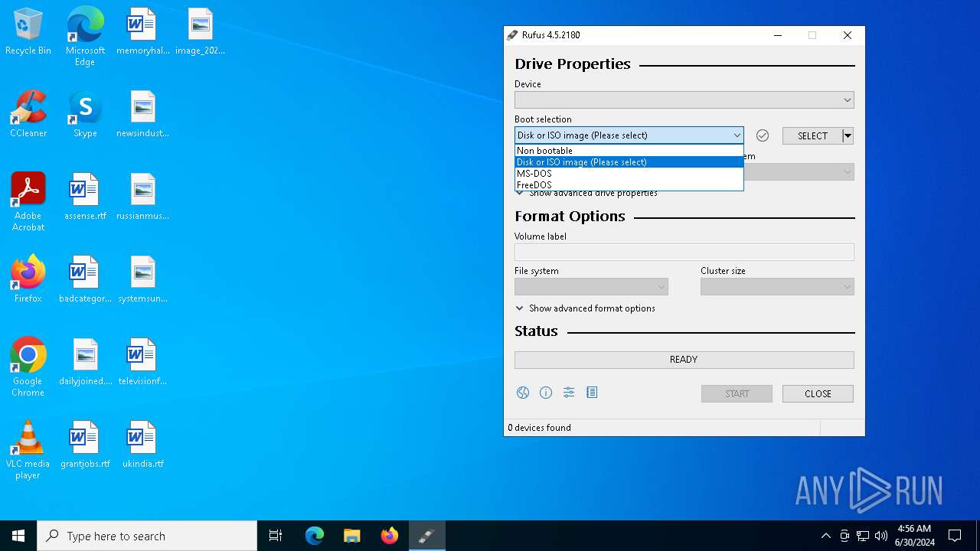This screenshot has width=980, height=551.
Task: Select the memoryhal document icon on desktop
Action: click(x=142, y=31)
